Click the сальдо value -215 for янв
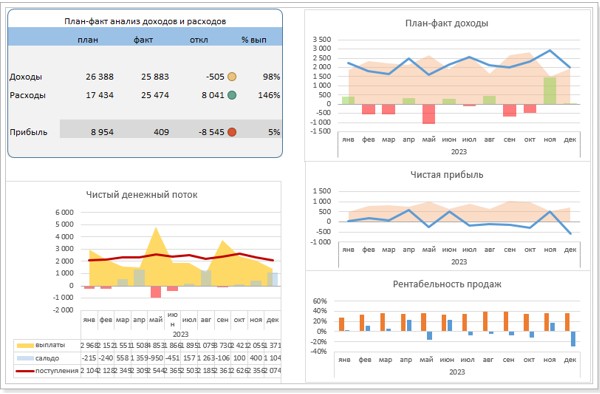600x394 pixels. point(89,358)
